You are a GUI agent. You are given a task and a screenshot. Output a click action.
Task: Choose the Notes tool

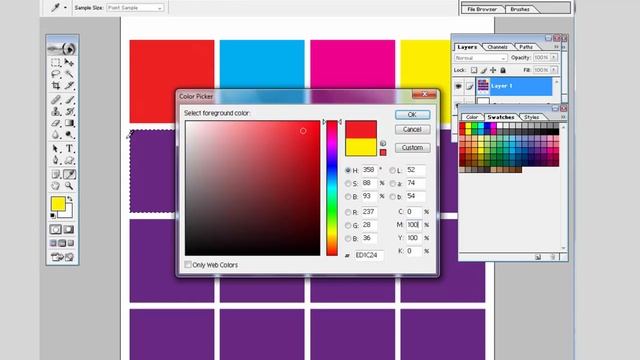56,174
